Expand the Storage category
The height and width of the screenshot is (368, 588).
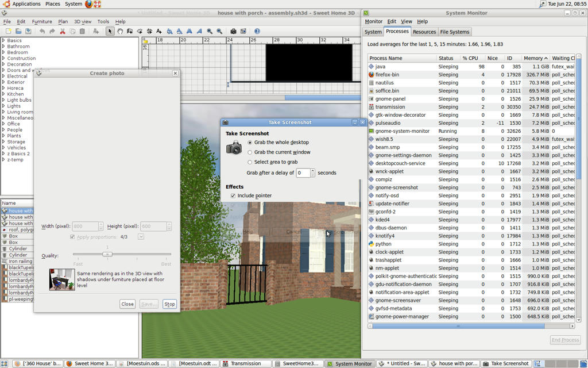pos(3,141)
